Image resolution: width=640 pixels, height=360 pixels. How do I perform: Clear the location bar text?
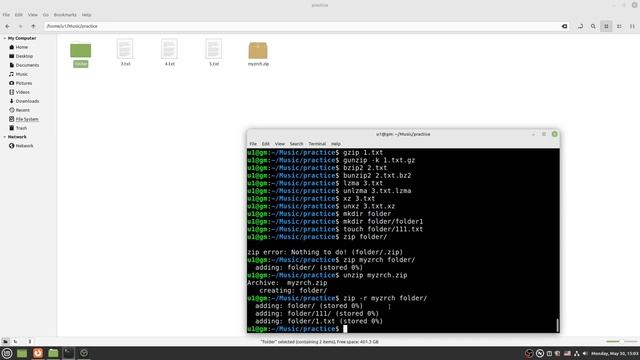pyautogui.click(x=564, y=26)
